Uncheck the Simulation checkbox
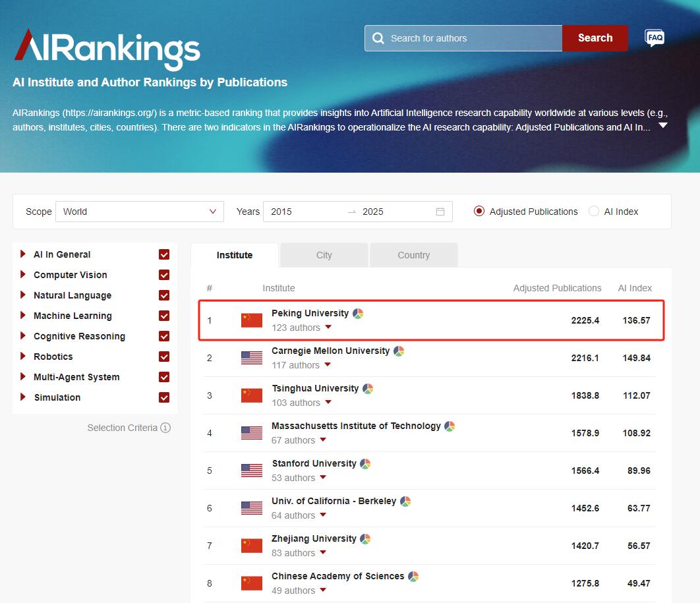 (164, 397)
